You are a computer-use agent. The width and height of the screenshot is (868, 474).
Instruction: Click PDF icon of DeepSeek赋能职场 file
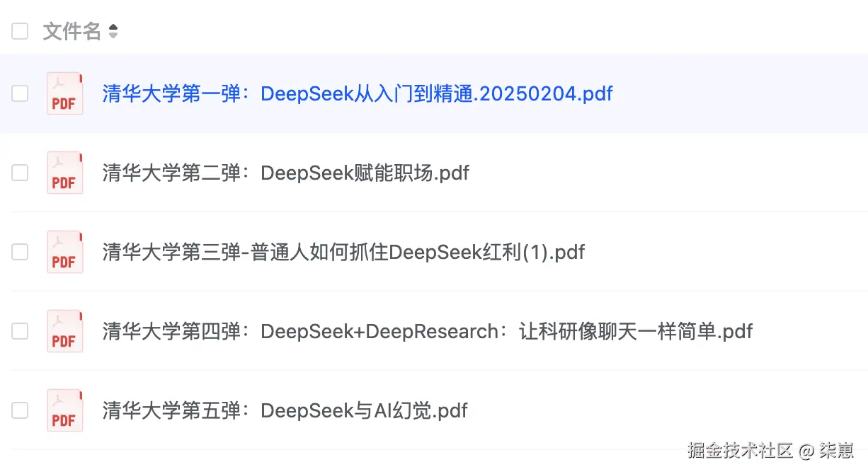click(x=64, y=173)
